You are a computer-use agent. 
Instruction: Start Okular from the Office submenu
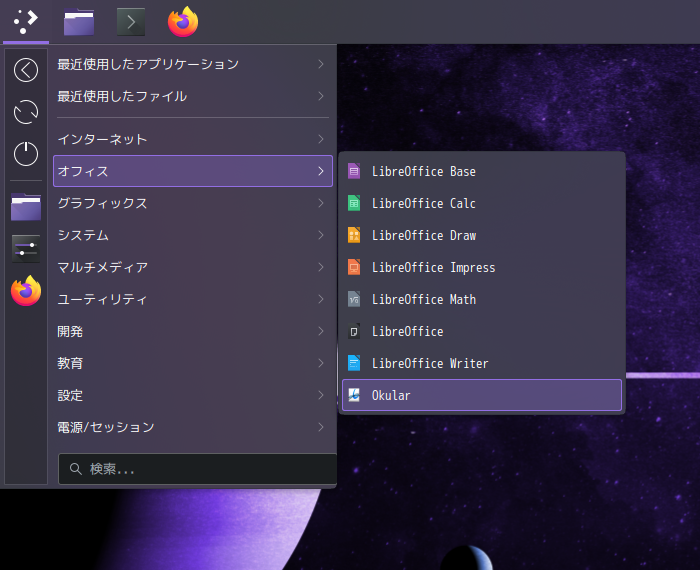click(482, 395)
